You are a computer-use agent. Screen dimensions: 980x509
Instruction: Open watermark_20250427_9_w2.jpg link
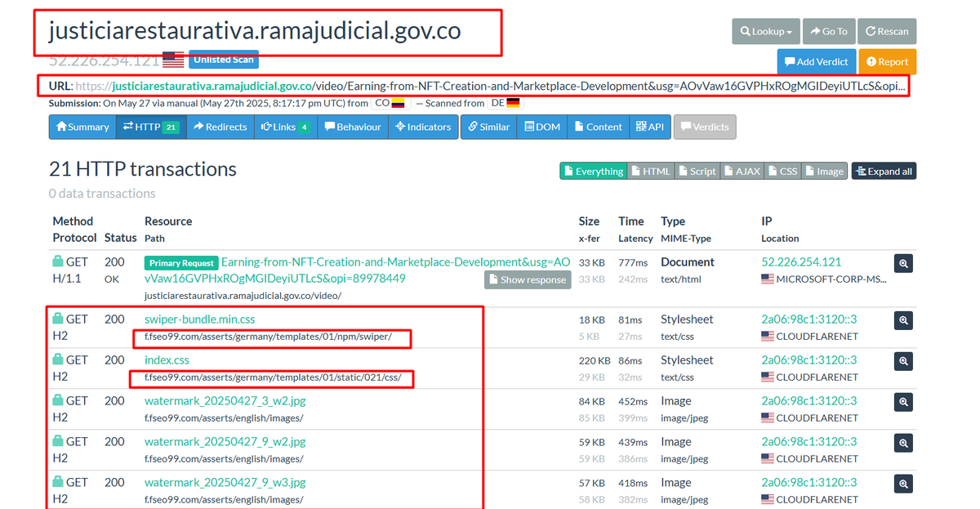click(225, 442)
